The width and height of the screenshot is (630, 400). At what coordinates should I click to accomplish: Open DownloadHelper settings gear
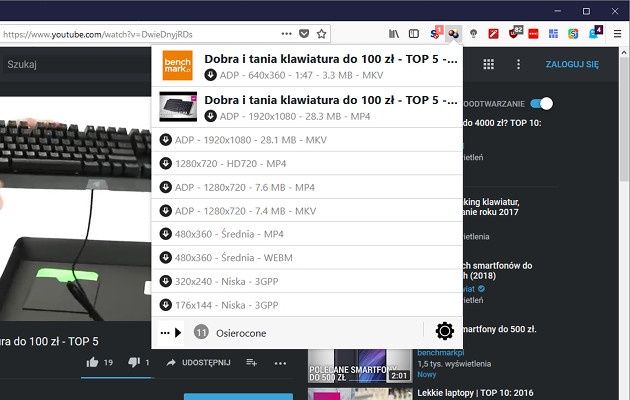click(x=444, y=331)
